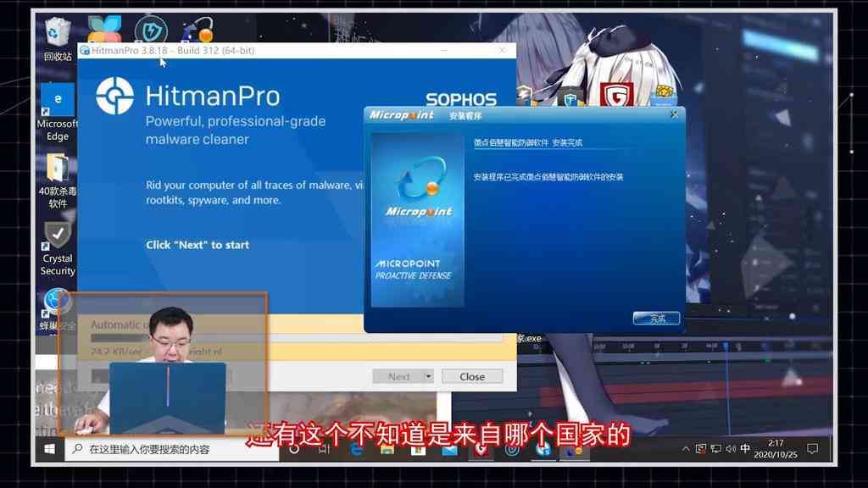Click the taskbar search box
868x488 pixels.
[172, 449]
